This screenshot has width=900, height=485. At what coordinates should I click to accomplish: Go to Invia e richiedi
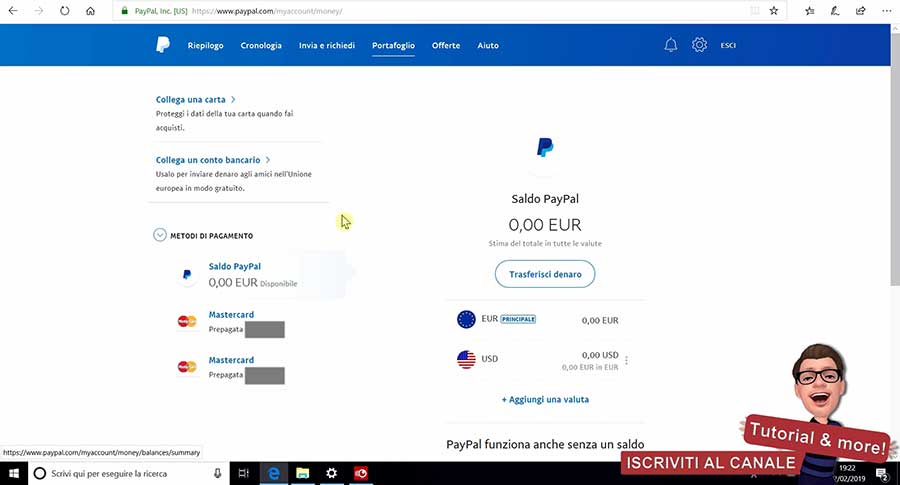[x=327, y=45]
